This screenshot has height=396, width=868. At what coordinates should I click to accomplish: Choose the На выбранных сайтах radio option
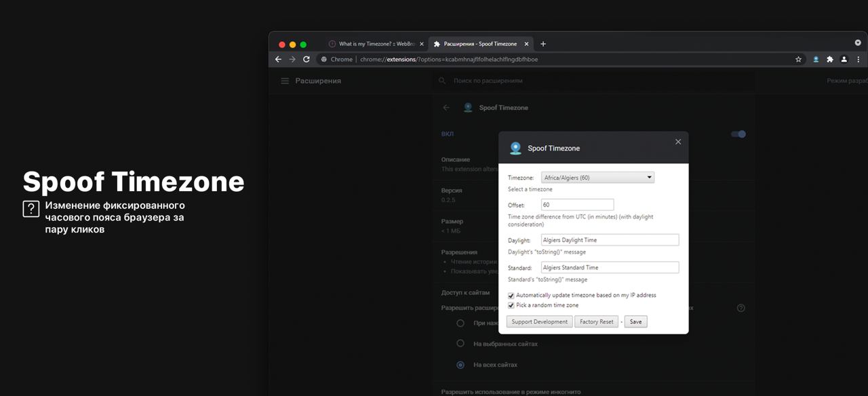click(460, 344)
